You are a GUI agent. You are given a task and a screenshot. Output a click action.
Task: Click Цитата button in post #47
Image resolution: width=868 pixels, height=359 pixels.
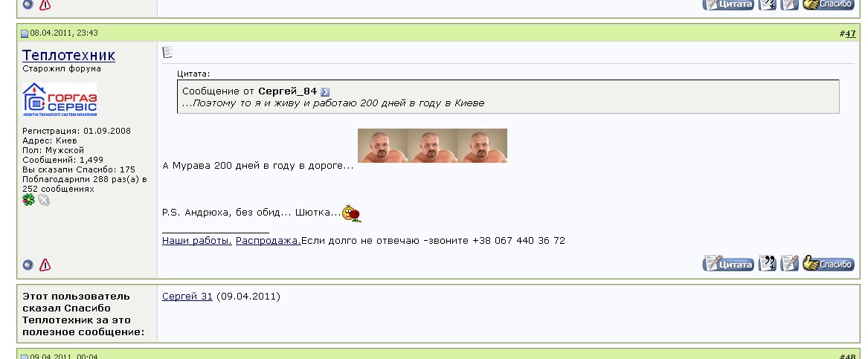728,264
